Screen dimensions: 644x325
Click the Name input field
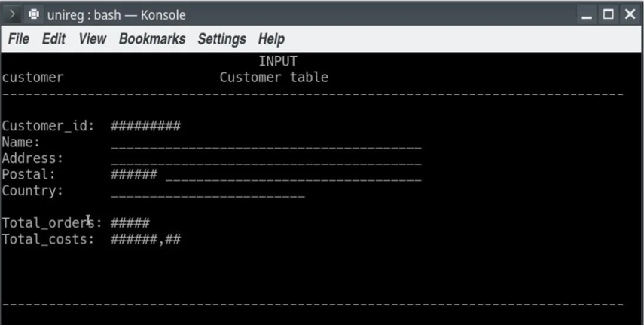click(266, 143)
